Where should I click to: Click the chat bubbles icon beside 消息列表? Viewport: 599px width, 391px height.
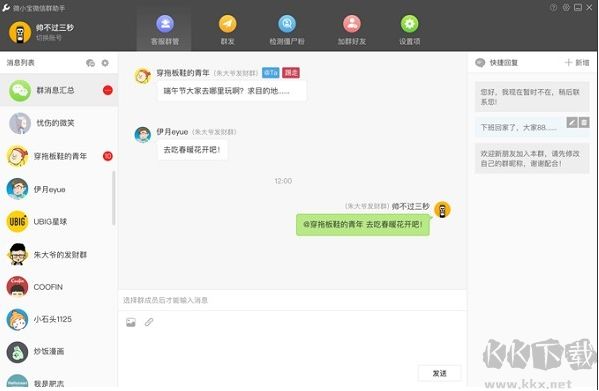(x=91, y=63)
